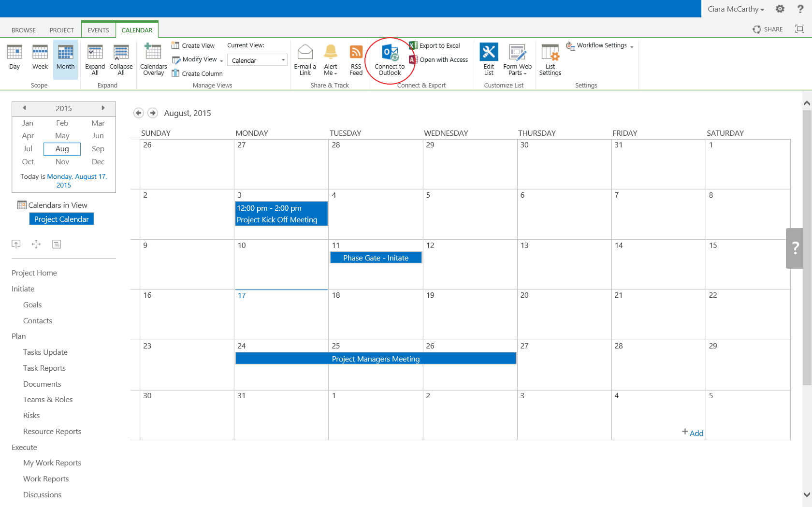
Task: Open Calendars Overlay
Action: pos(153,59)
